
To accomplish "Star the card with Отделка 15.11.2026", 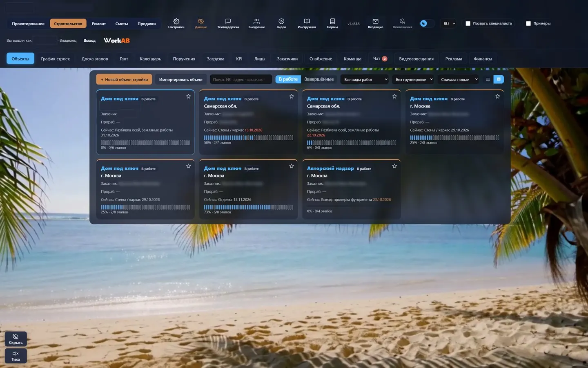I will 292,166.
